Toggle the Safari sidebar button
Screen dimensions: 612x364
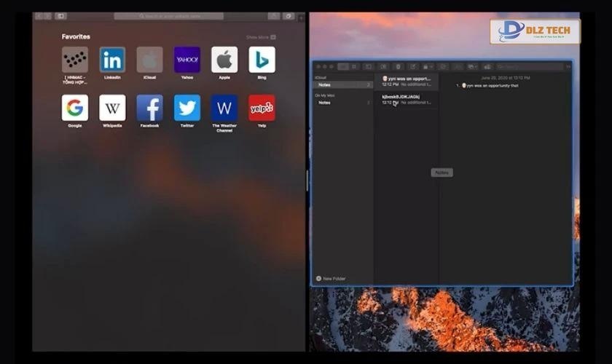60,15
